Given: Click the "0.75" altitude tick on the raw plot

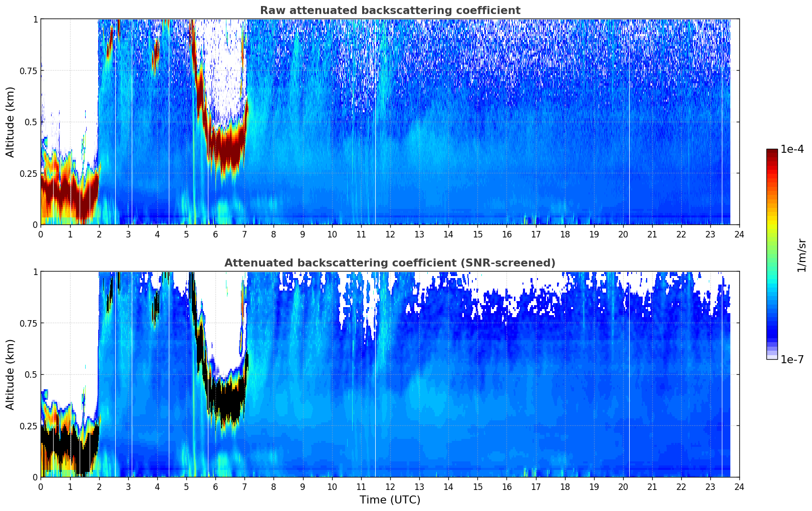Looking at the screenshot, I should [x=29, y=71].
